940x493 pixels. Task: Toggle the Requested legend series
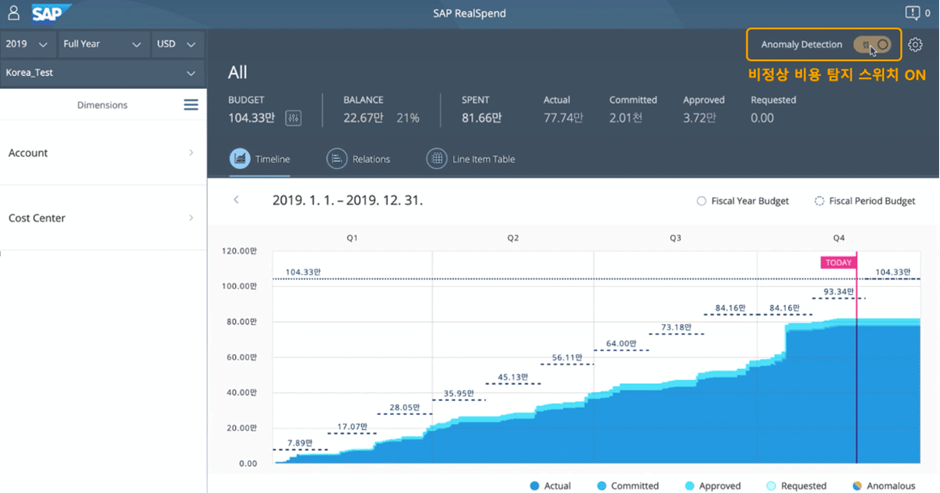point(796,486)
